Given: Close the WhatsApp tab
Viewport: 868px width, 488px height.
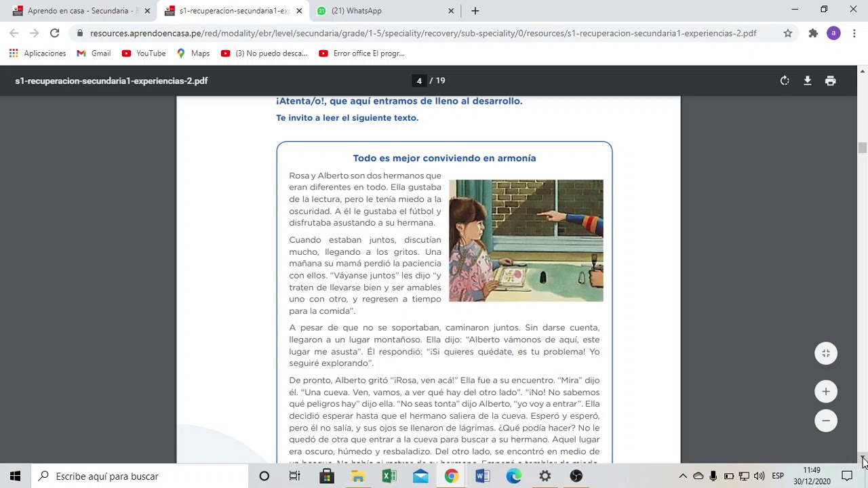Looking at the screenshot, I should (451, 11).
